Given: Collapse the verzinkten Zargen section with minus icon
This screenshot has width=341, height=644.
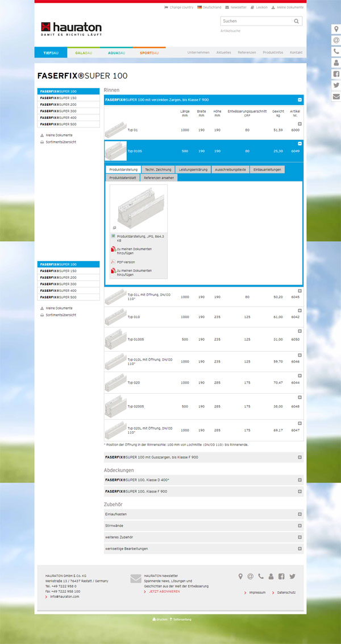Looking at the screenshot, I should click(x=300, y=100).
